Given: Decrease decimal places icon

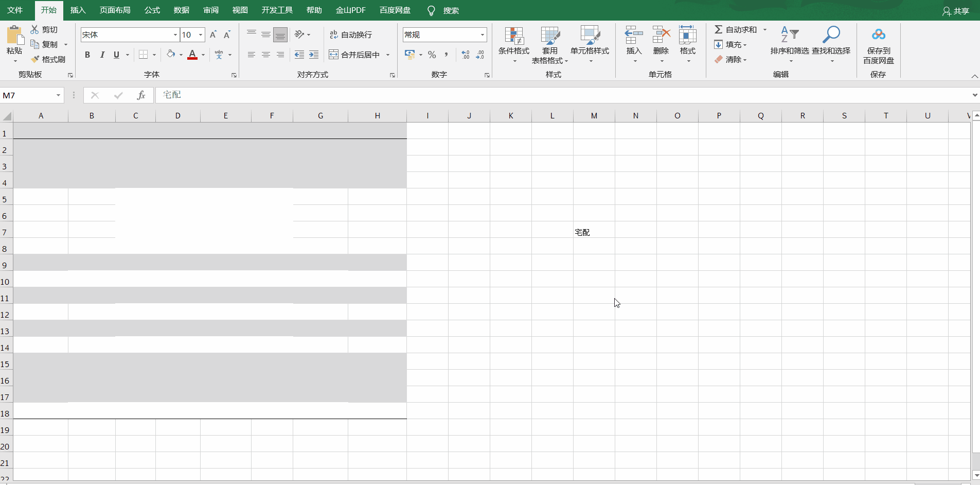Looking at the screenshot, I should 480,55.
